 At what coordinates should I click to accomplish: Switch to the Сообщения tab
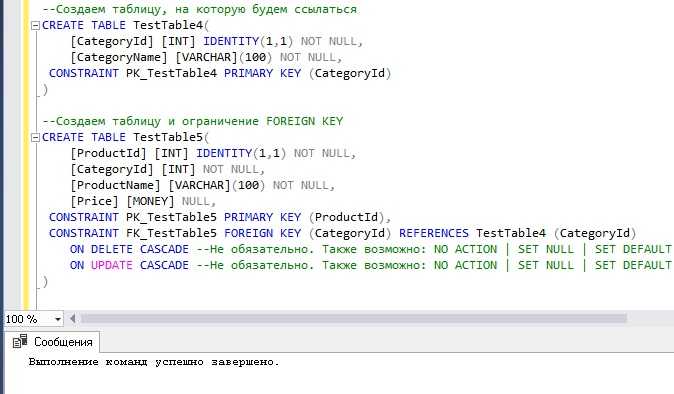point(52,342)
